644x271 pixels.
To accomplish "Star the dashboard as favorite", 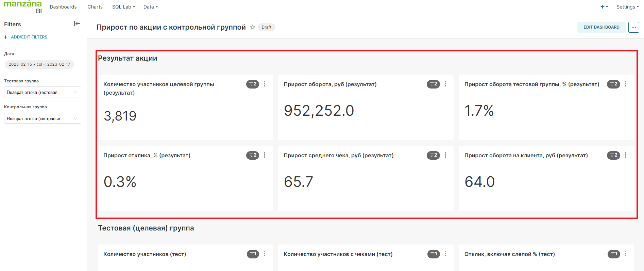I will click(253, 27).
